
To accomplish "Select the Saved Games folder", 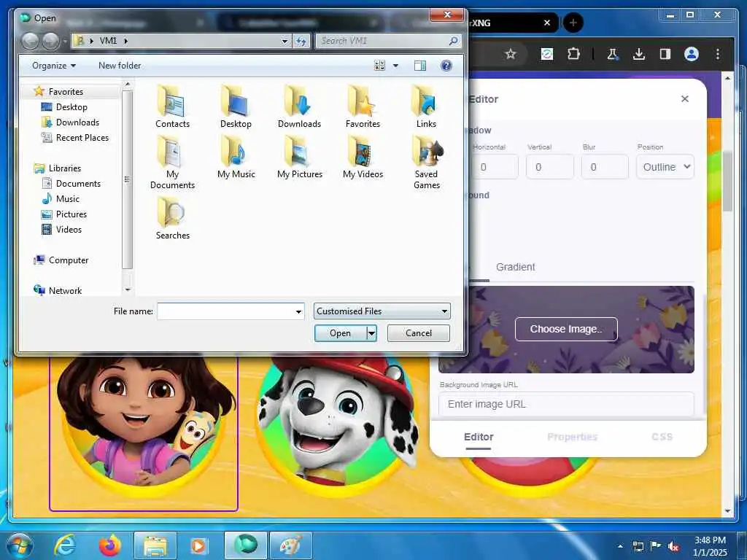I will coord(426,162).
